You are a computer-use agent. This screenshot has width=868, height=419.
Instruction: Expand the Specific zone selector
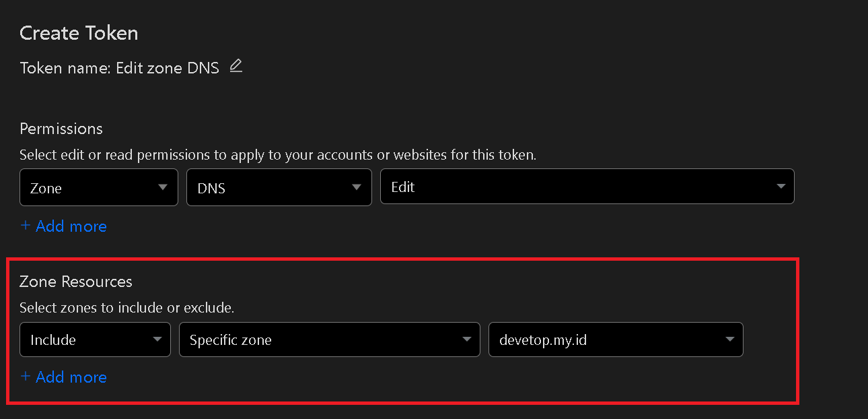329,340
